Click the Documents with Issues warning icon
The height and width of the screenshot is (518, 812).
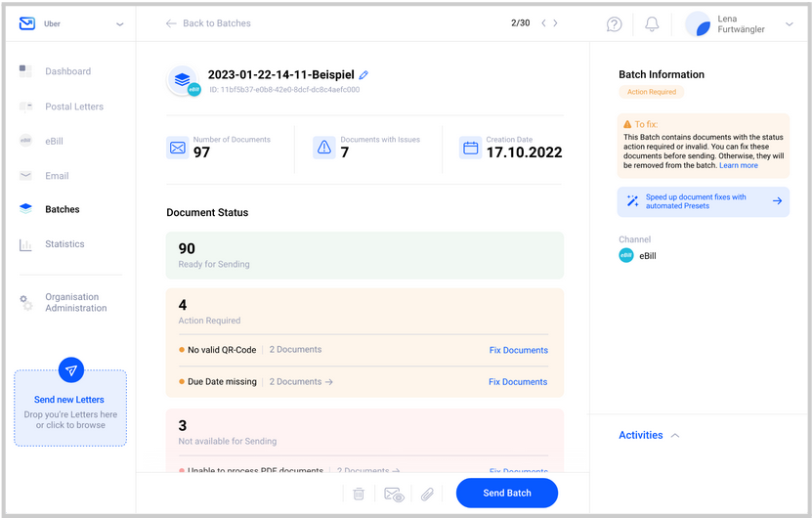[324, 148]
